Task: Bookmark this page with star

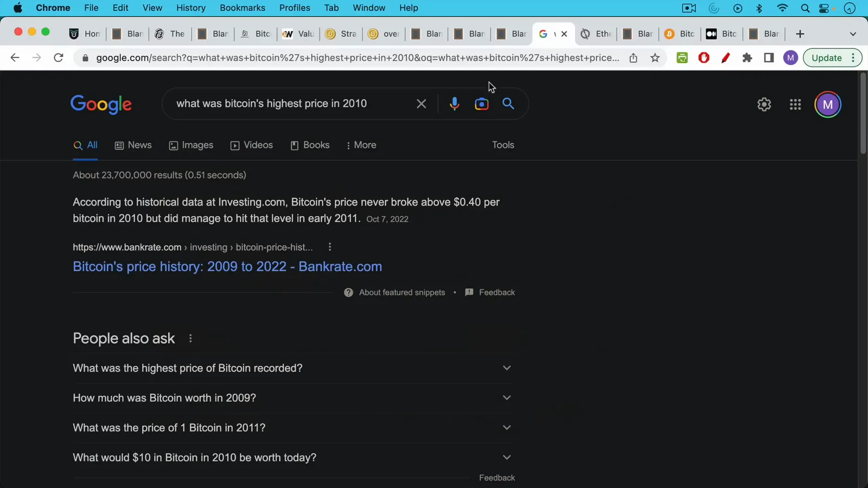Action: point(655,57)
